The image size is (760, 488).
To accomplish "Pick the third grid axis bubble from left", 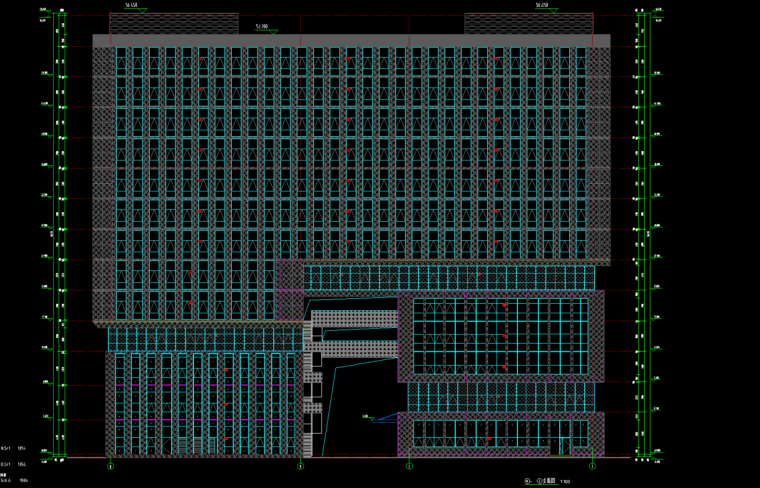I will tap(408, 465).
